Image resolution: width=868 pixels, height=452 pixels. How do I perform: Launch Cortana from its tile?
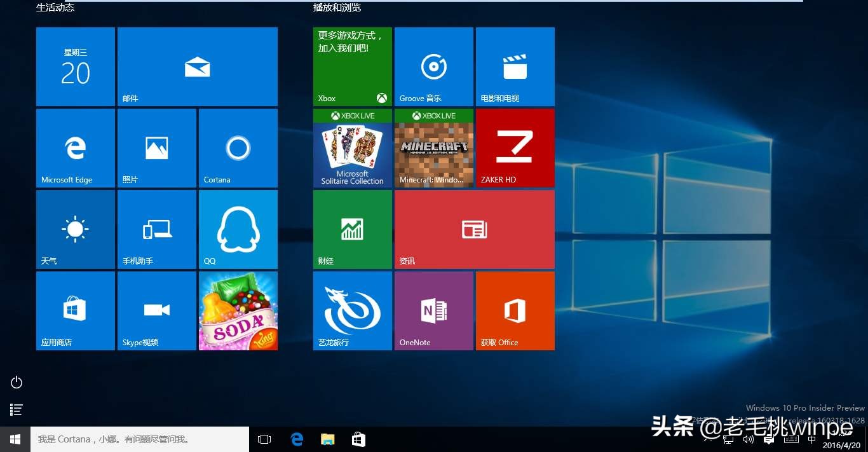(238, 147)
